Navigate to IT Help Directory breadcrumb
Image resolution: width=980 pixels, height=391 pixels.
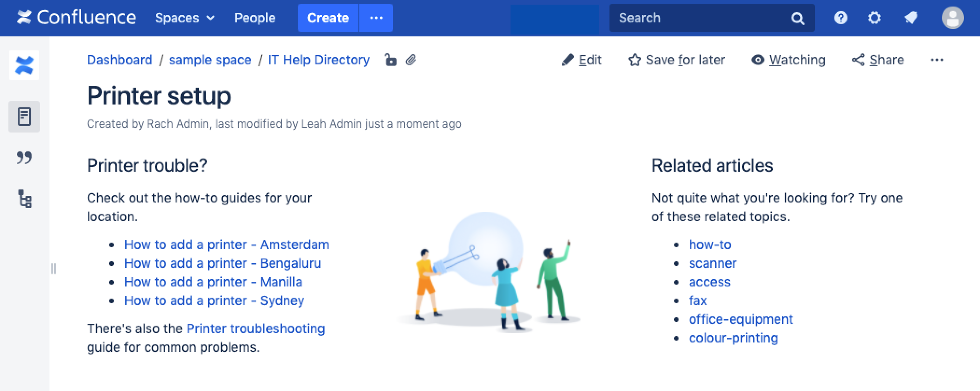[x=318, y=60]
